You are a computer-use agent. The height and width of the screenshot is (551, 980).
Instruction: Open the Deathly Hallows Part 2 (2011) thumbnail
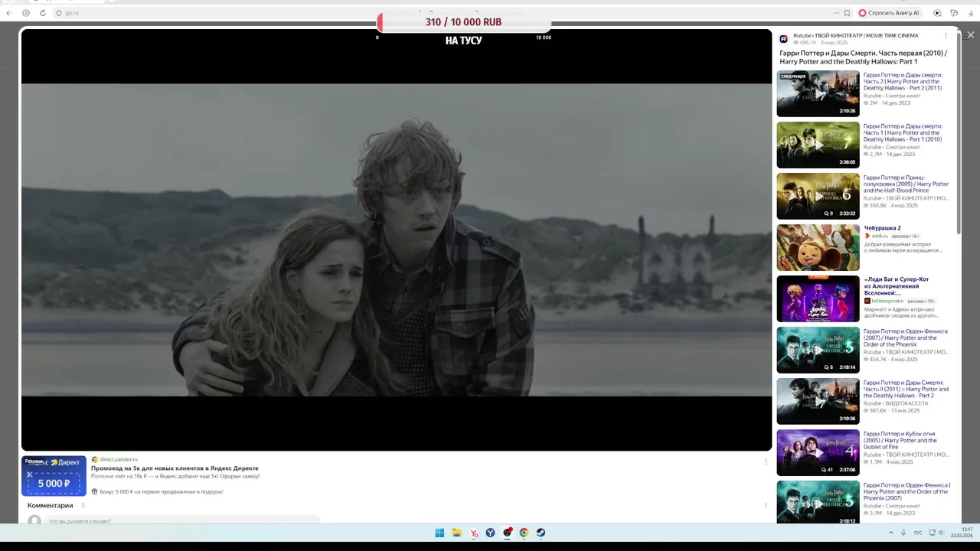tap(818, 94)
